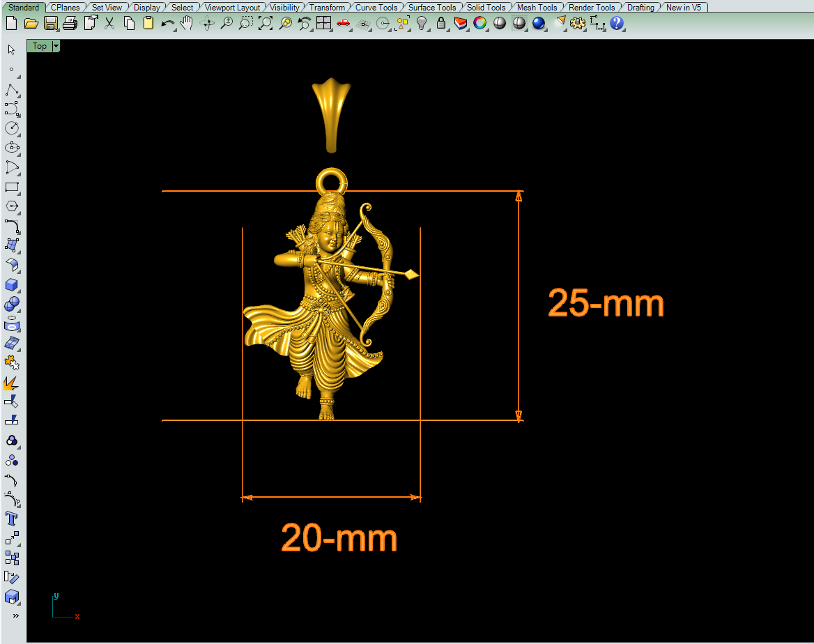Select the Circle drawing tool

click(x=12, y=128)
